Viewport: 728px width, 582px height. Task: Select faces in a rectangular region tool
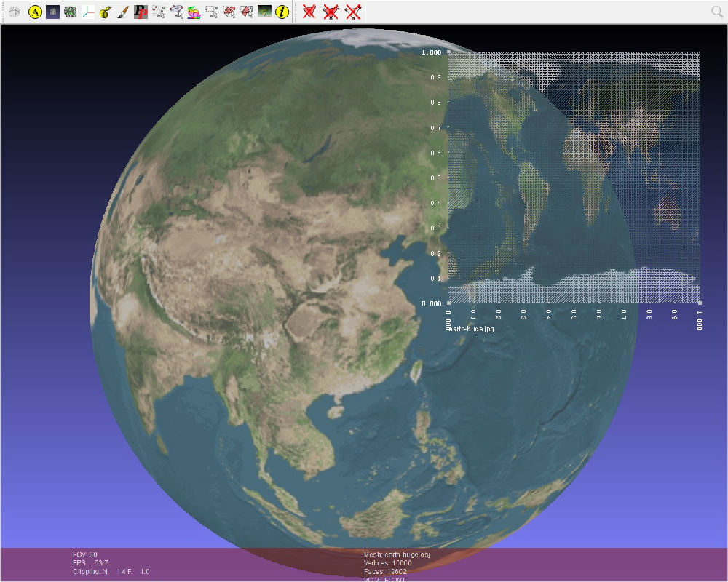click(x=229, y=12)
